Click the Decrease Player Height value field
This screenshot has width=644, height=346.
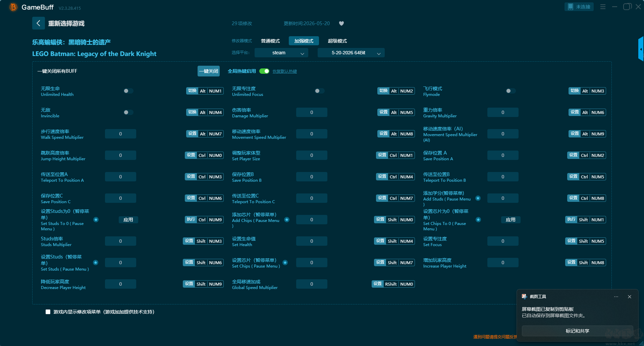point(120,284)
